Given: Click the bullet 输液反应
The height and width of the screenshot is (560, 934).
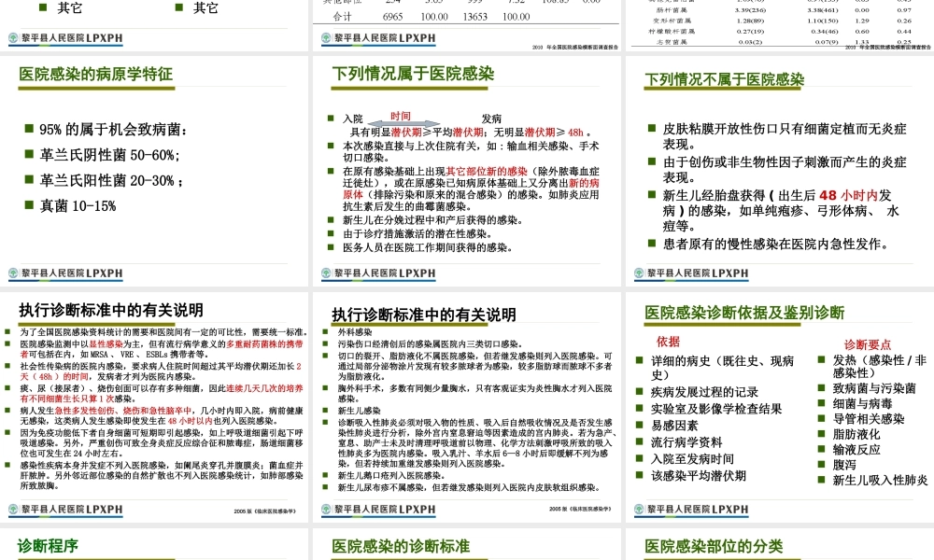Looking at the screenshot, I should pyautogui.click(x=856, y=449).
